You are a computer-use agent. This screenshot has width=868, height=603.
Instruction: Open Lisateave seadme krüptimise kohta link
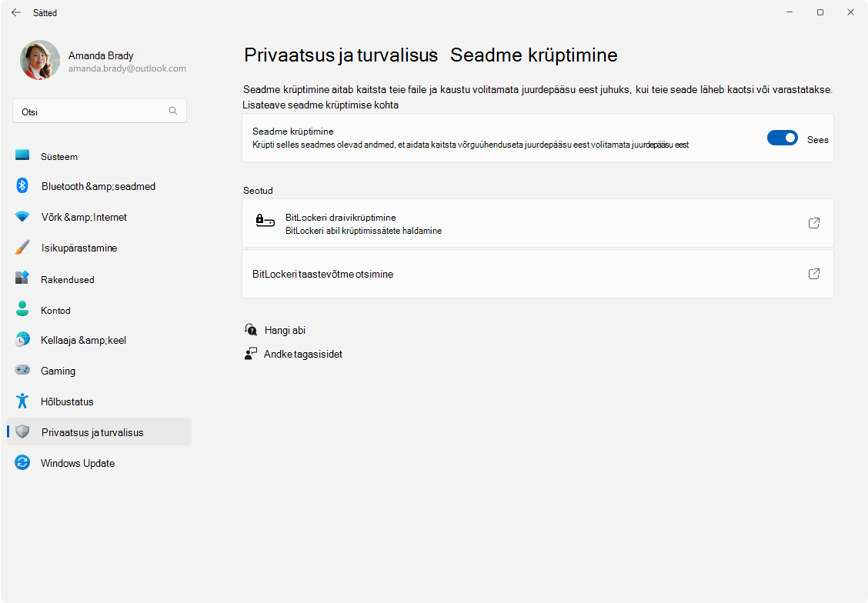(x=320, y=105)
